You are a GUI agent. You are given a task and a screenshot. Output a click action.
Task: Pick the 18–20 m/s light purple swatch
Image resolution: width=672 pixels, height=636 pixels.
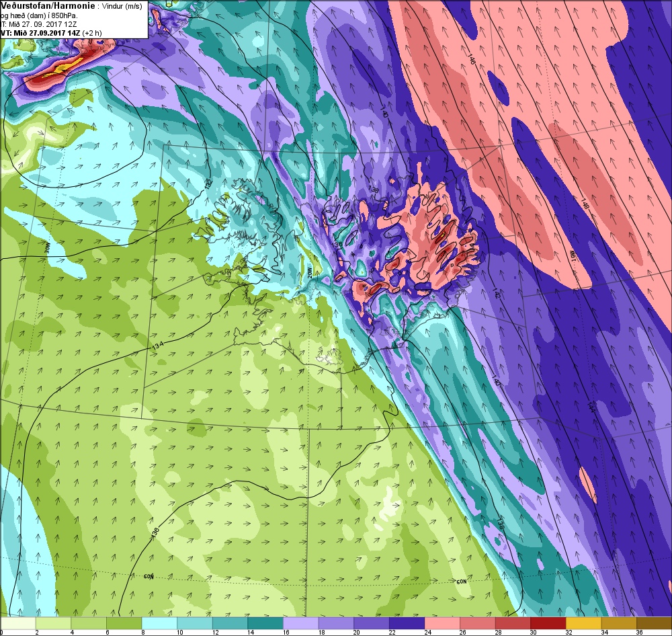point(336,623)
